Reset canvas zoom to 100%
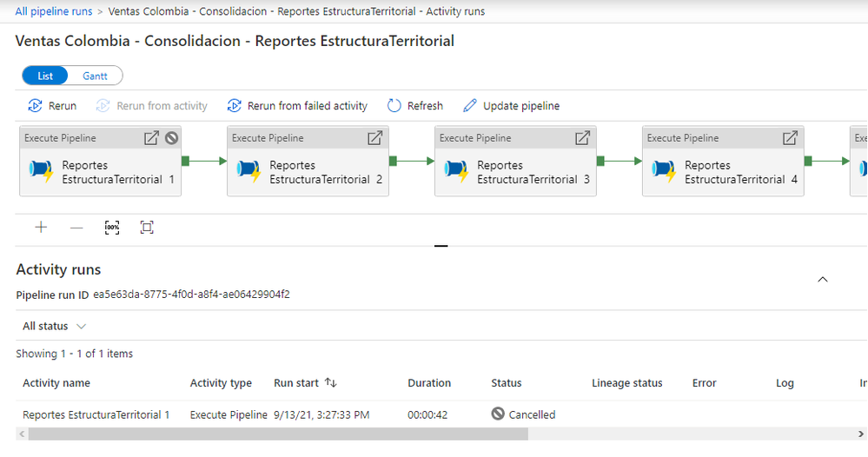 point(112,228)
